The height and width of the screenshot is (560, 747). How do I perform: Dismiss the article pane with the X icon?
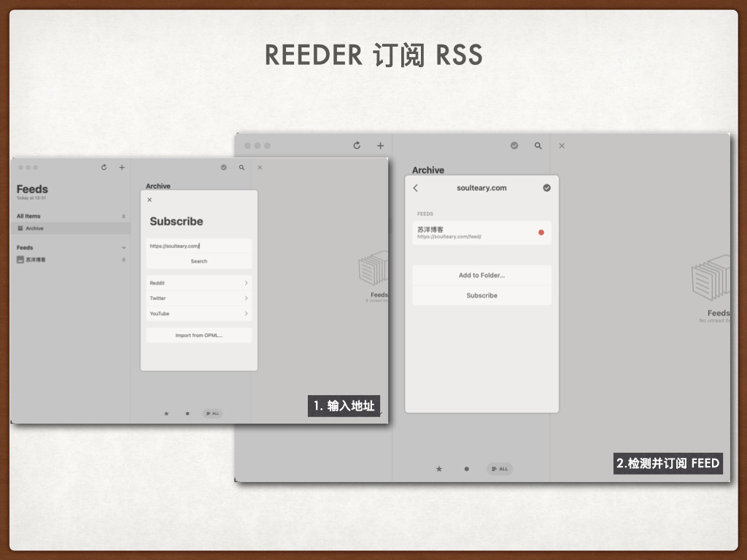click(561, 145)
